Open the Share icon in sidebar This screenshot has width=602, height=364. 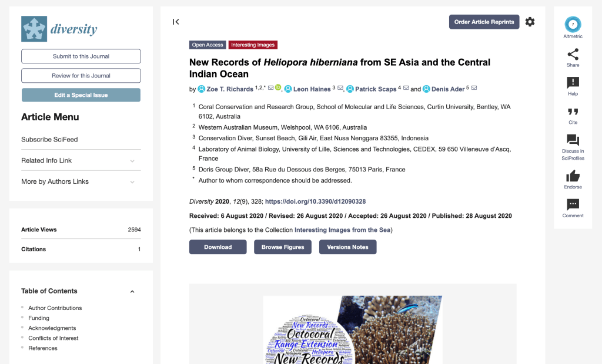pos(573,55)
